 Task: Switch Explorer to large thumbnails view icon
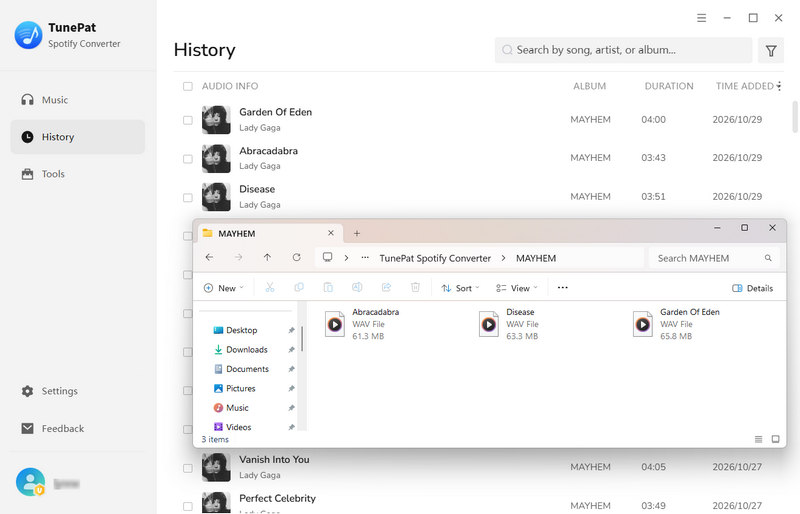[x=776, y=439]
